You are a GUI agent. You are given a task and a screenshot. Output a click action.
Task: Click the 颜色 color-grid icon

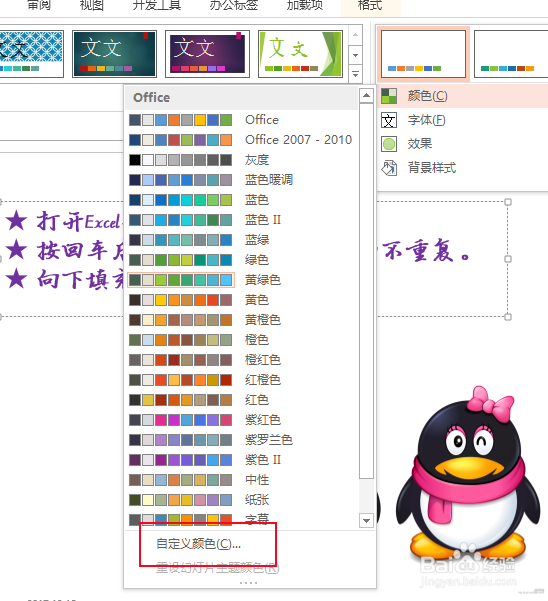point(389,96)
